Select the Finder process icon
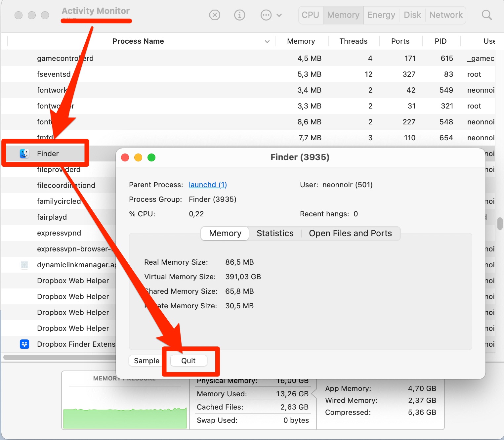 coord(24,154)
